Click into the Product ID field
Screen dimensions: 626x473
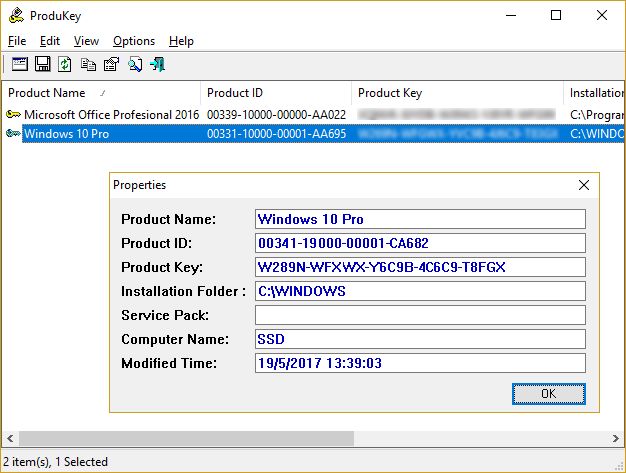pos(420,243)
